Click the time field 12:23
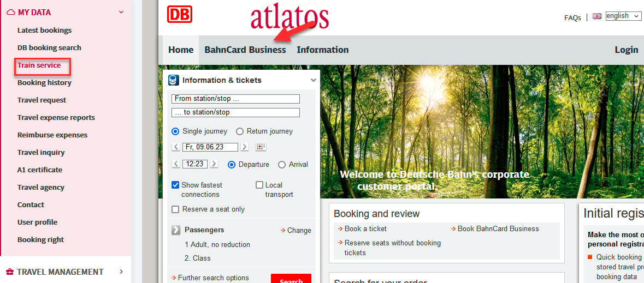 [x=195, y=164]
